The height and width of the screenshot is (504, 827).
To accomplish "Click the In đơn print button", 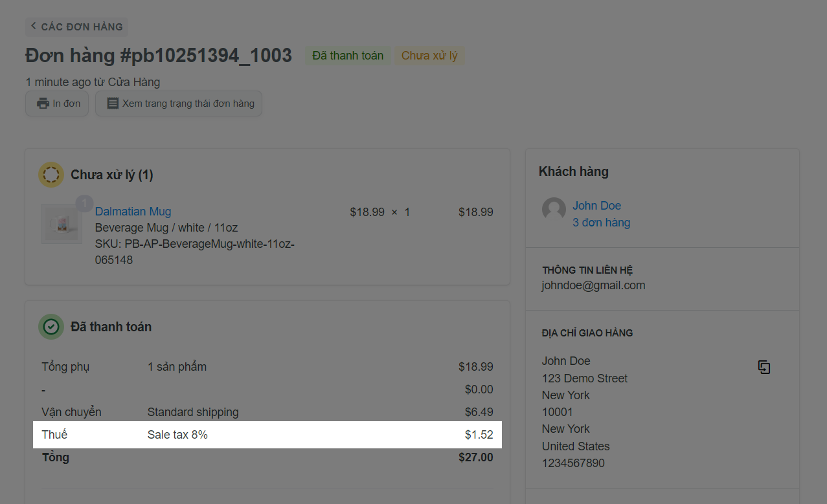I will 57,104.
